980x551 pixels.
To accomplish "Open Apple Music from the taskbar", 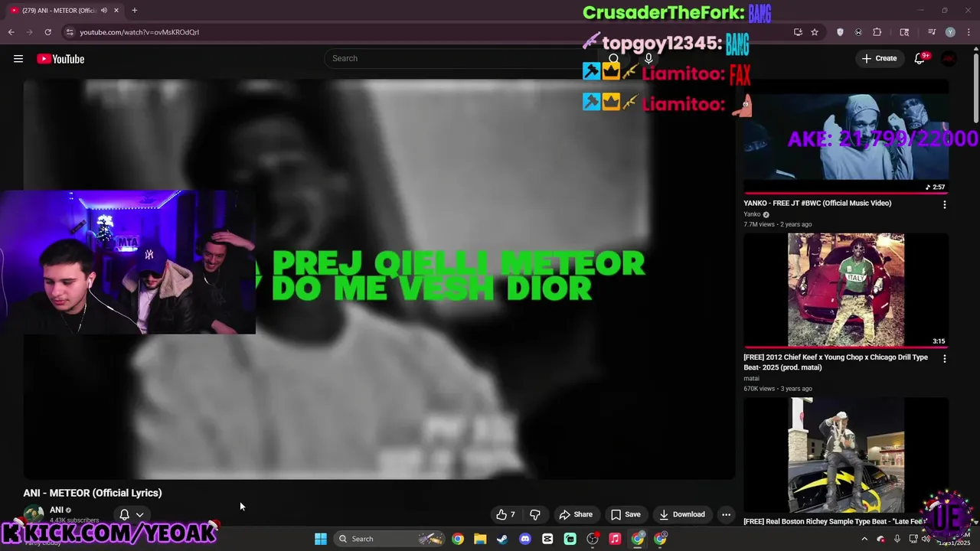I will 615,539.
